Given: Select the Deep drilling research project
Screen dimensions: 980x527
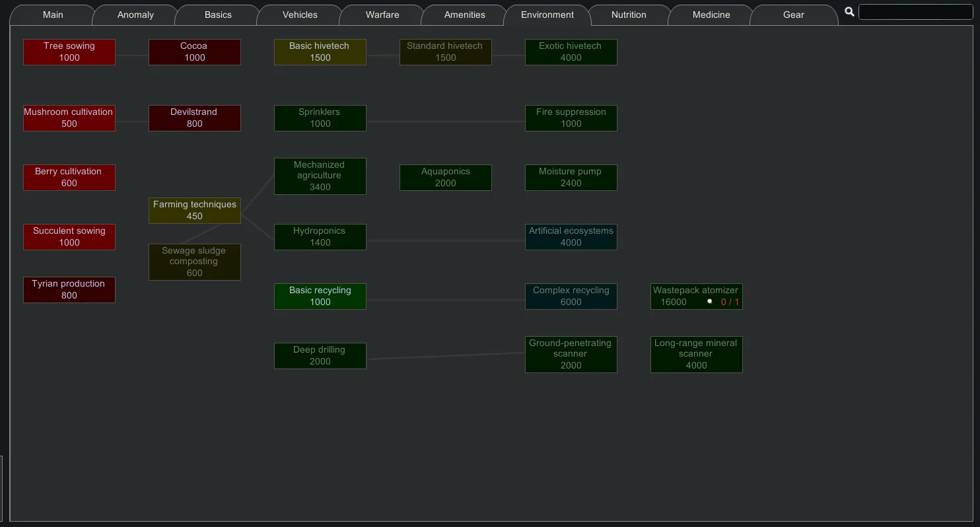Looking at the screenshot, I should [x=320, y=356].
